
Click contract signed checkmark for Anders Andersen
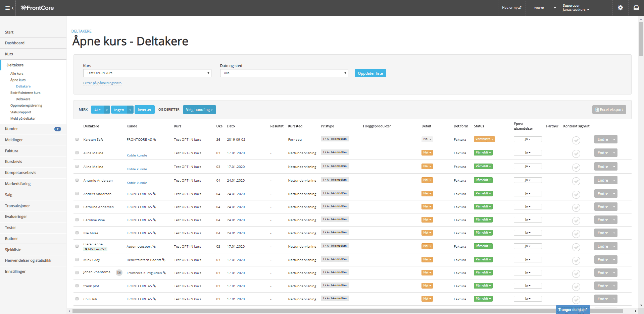coord(576,194)
